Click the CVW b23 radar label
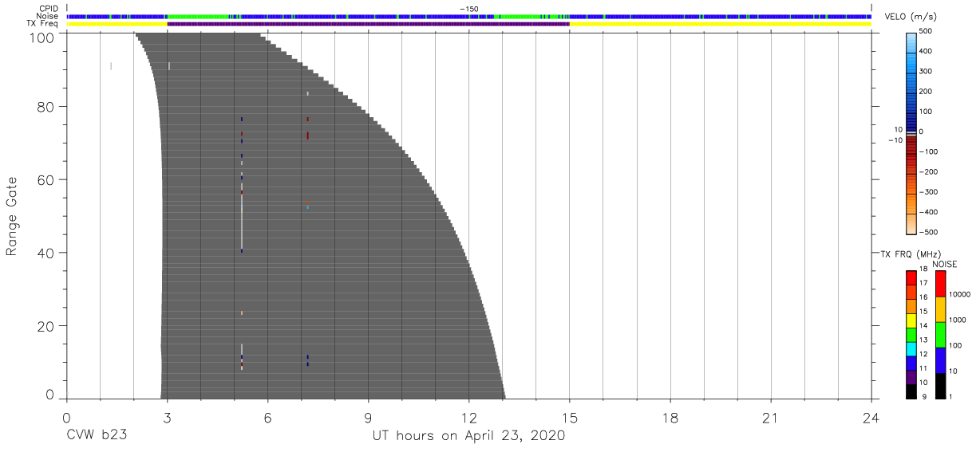This screenshot has height=452, width=980. pos(97,435)
